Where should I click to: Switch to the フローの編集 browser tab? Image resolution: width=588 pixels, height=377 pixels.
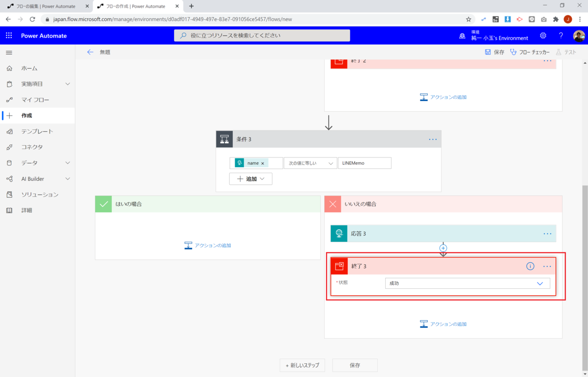46,6
